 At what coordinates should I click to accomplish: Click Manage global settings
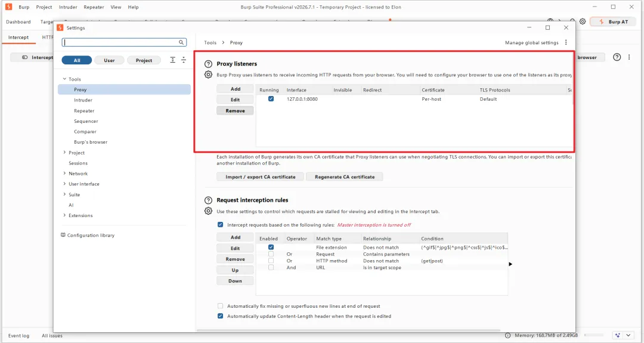click(x=531, y=43)
